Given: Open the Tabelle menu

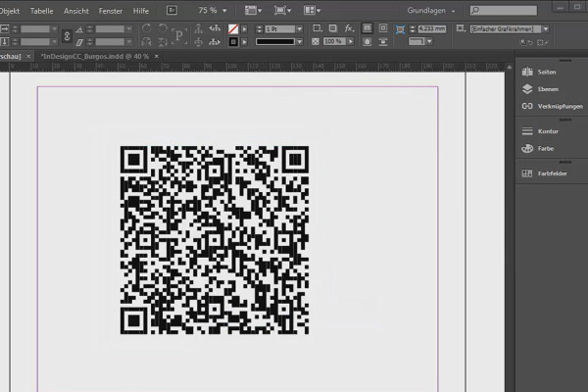Looking at the screenshot, I should (41, 11).
